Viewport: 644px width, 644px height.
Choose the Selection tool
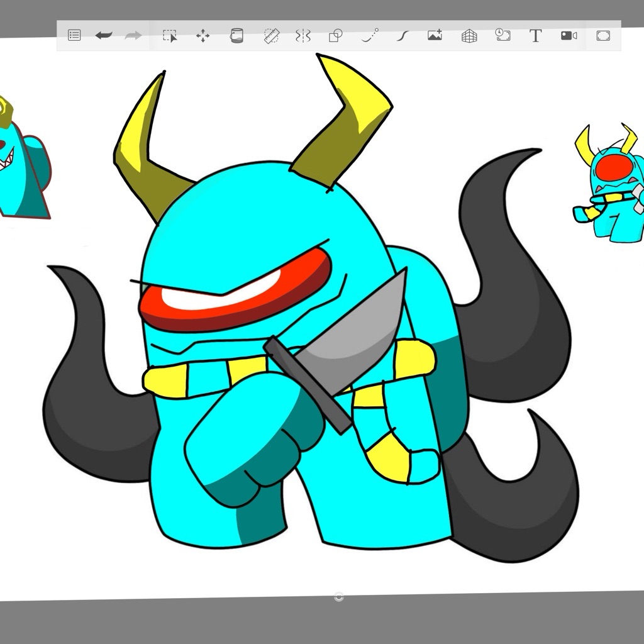point(170,36)
